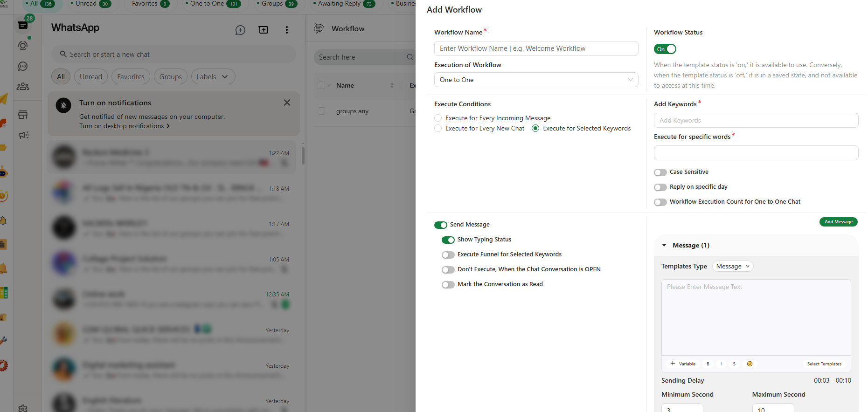The height and width of the screenshot is (412, 868).
Task: Open the Labels filter dropdown
Action: coord(213,76)
